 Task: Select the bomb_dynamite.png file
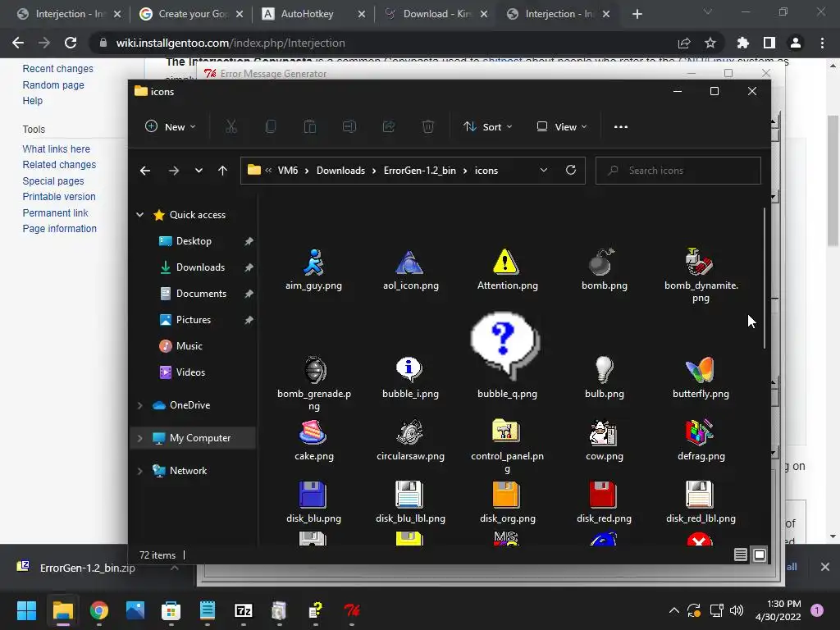click(701, 276)
